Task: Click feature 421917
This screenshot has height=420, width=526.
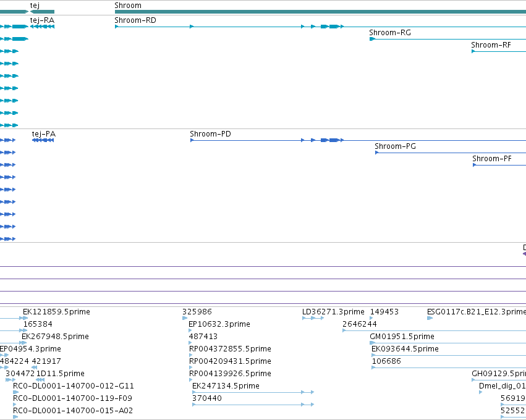Action: tap(46, 361)
